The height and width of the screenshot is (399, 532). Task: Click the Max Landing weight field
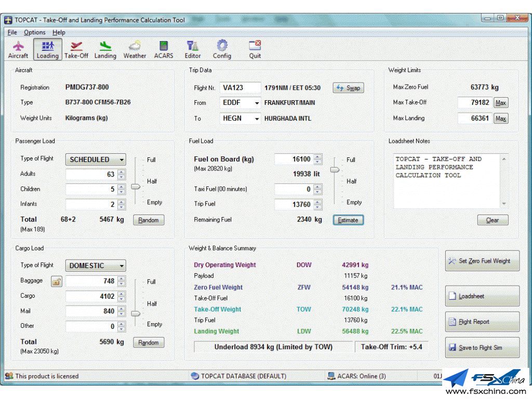[475, 118]
